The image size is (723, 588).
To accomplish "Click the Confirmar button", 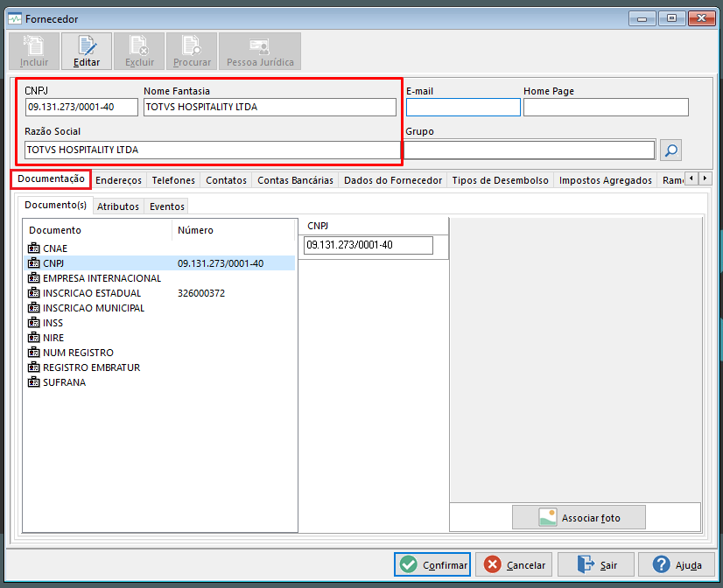I will pyautogui.click(x=432, y=564).
